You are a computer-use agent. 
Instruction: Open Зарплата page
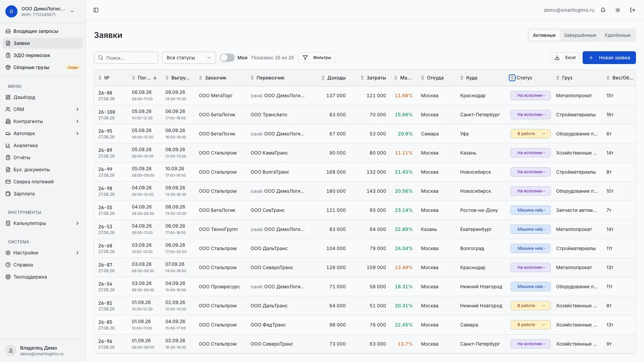pyautogui.click(x=43, y=193)
